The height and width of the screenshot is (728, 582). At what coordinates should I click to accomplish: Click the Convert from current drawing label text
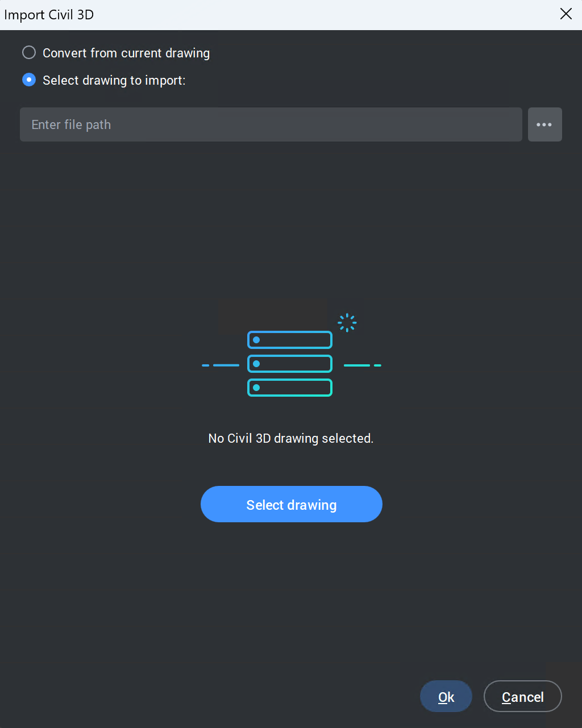(x=126, y=53)
